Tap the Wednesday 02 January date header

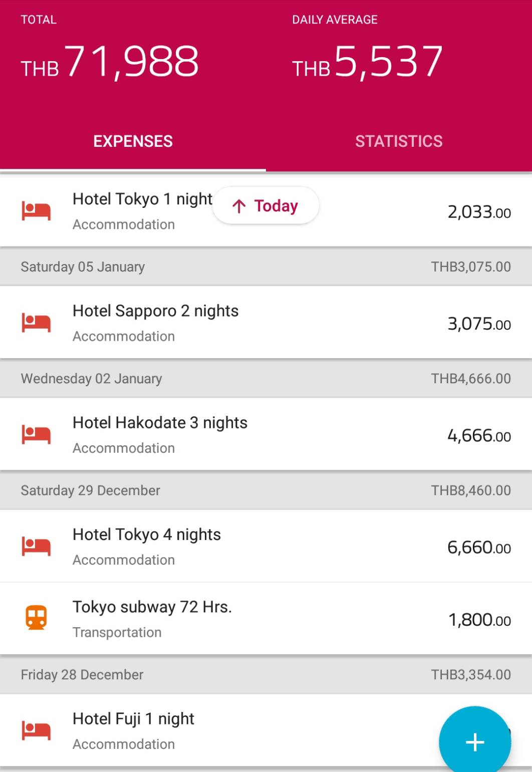coord(266,378)
